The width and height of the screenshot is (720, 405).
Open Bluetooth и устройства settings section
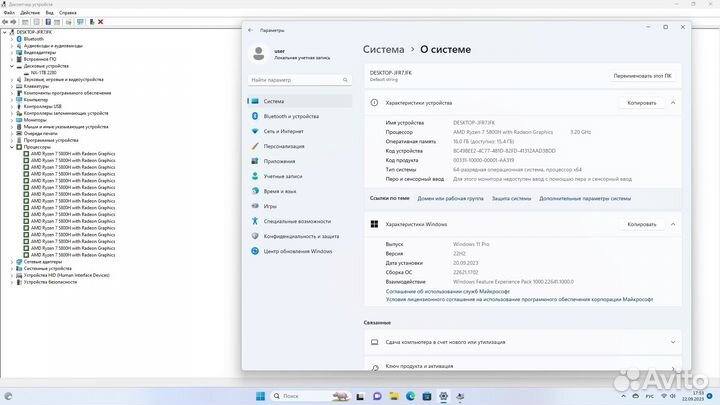tap(299, 116)
